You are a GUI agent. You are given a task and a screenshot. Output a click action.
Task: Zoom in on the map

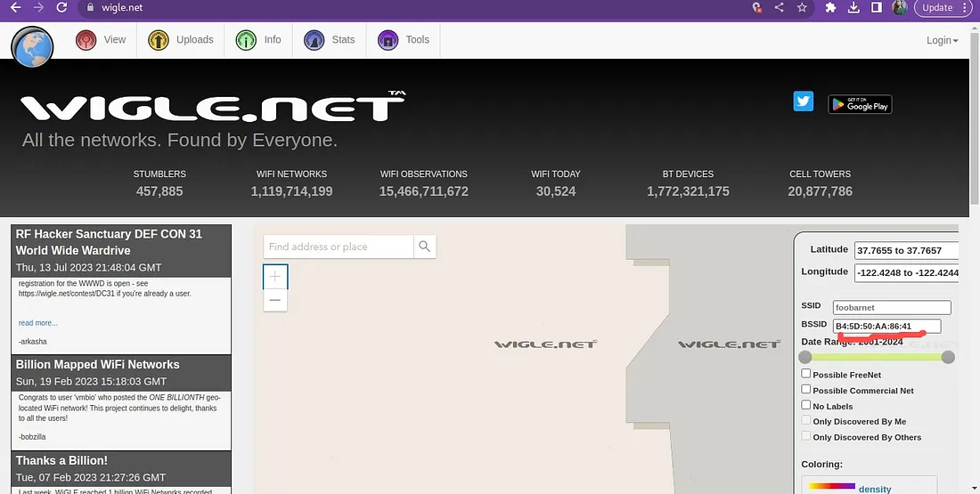tap(275, 276)
